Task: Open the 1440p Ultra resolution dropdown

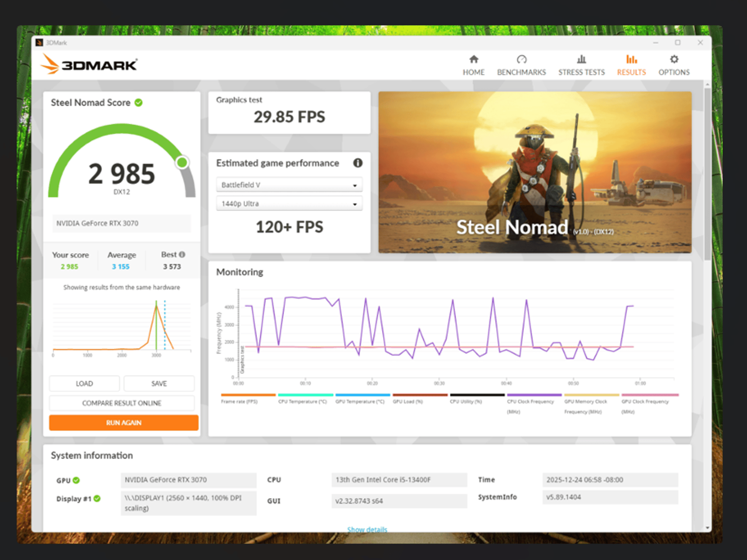Action: pos(289,203)
